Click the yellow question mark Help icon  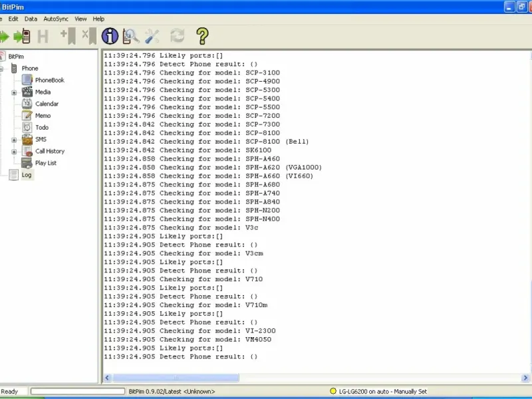pyautogui.click(x=202, y=36)
